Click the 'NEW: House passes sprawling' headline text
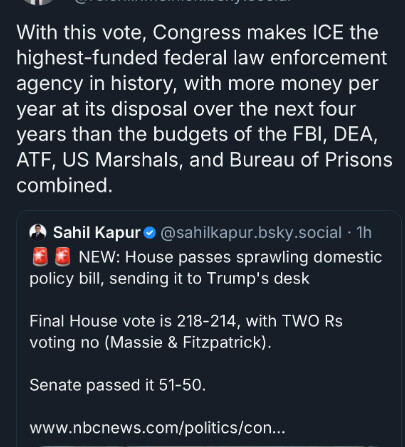The height and width of the screenshot is (447, 405). coord(230,257)
